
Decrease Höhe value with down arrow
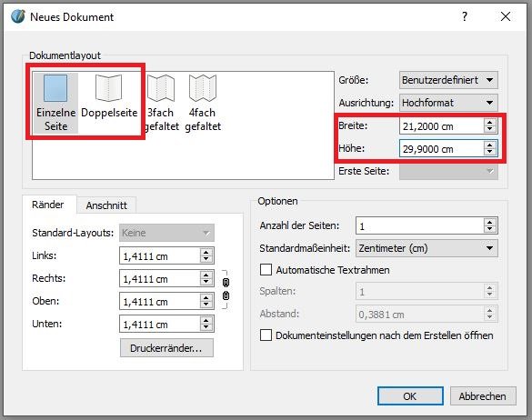[x=489, y=152]
